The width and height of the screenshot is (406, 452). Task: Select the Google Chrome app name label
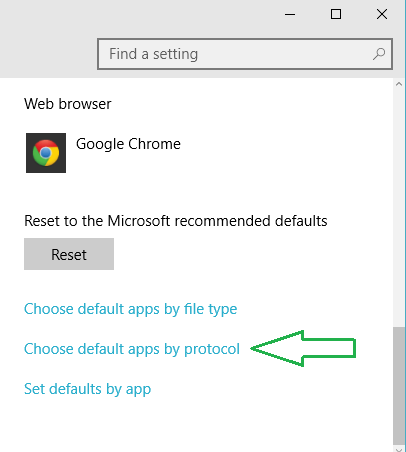128,144
